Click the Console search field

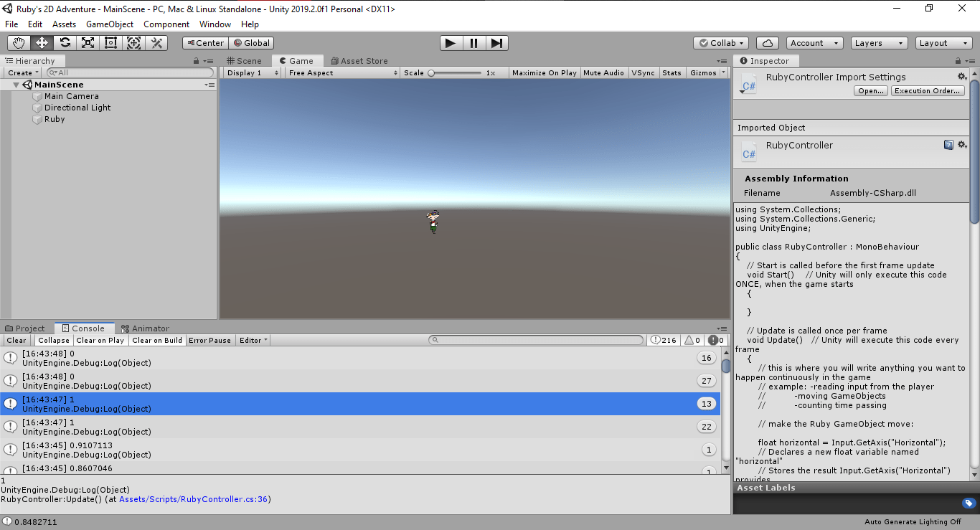coord(536,340)
